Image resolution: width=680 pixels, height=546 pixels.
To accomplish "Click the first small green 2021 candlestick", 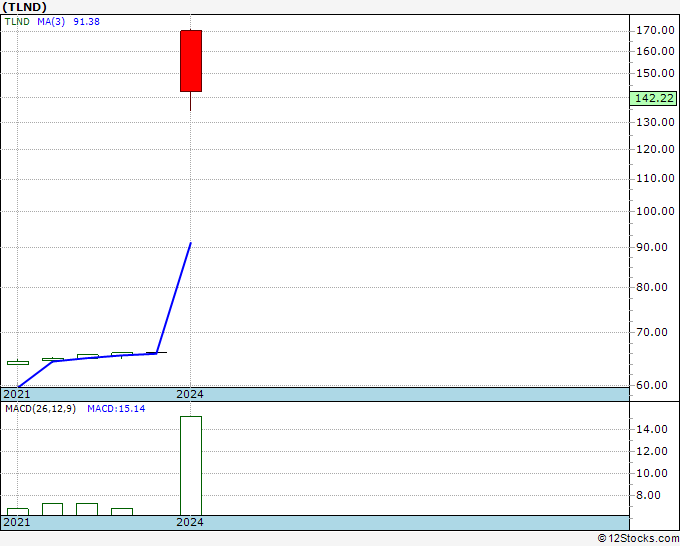I will coord(18,363).
